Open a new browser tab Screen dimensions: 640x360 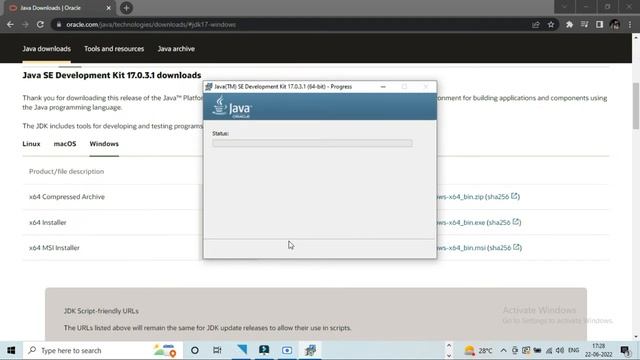click(x=126, y=8)
